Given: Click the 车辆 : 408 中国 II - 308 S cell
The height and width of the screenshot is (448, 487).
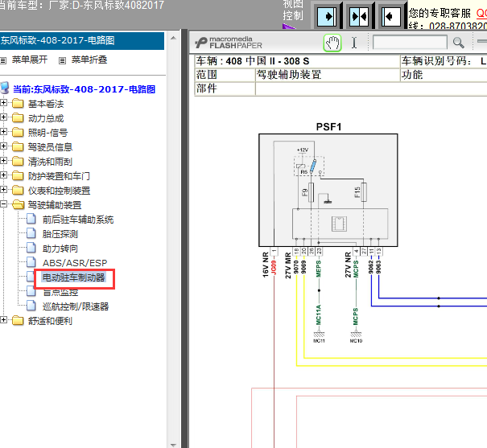Looking at the screenshot, I should pyautogui.click(x=297, y=61).
